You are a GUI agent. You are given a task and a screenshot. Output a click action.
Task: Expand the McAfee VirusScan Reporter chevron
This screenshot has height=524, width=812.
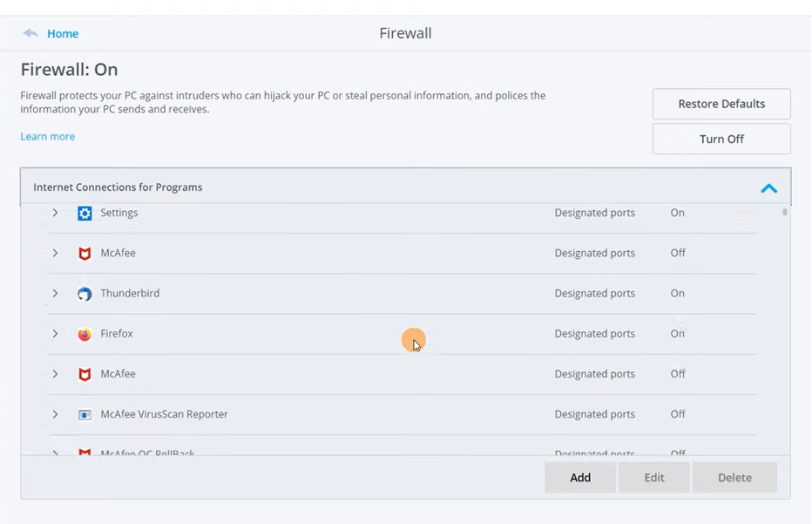pyautogui.click(x=55, y=414)
